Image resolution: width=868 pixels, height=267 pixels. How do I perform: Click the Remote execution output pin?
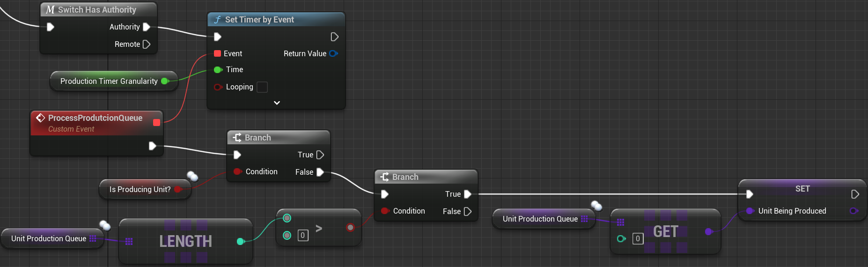coord(147,44)
